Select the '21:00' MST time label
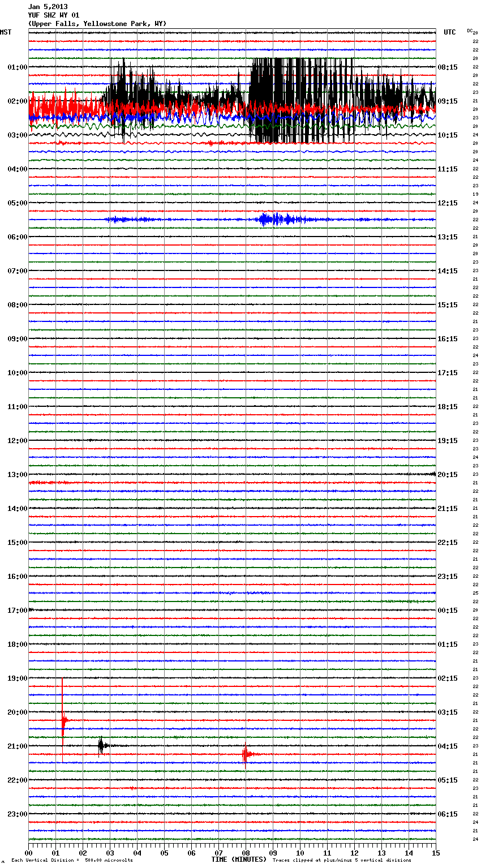Viewport: 481px width, 868px height. (18, 746)
